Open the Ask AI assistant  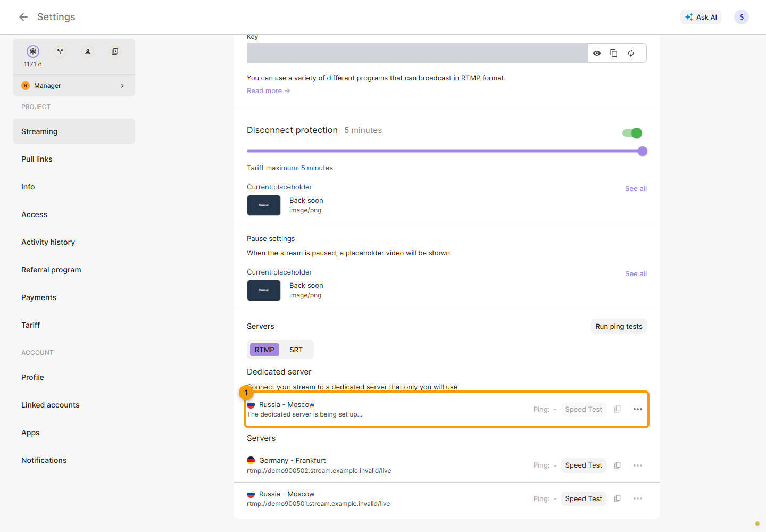coord(701,17)
